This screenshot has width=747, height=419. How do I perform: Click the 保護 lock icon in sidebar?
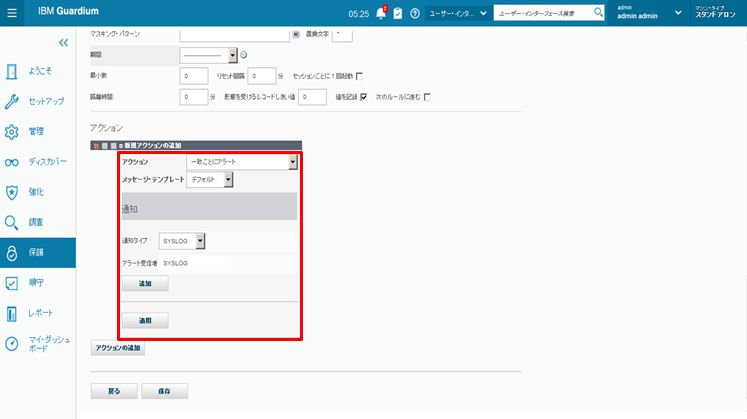coord(12,252)
